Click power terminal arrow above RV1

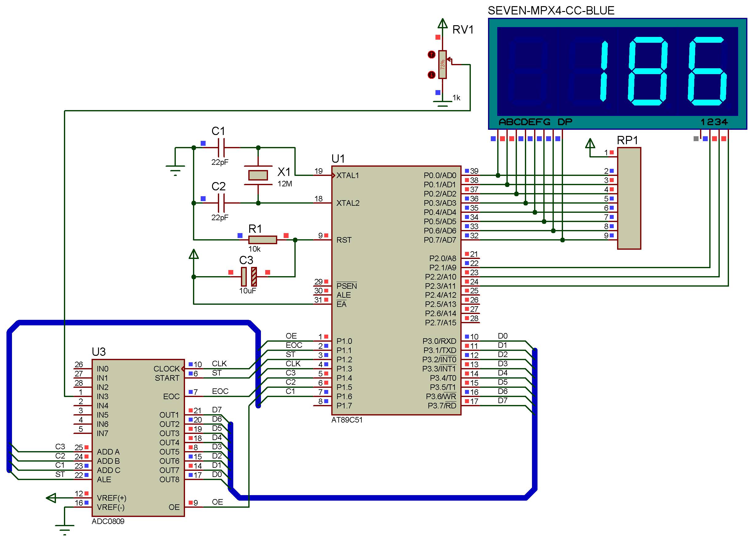(442, 24)
